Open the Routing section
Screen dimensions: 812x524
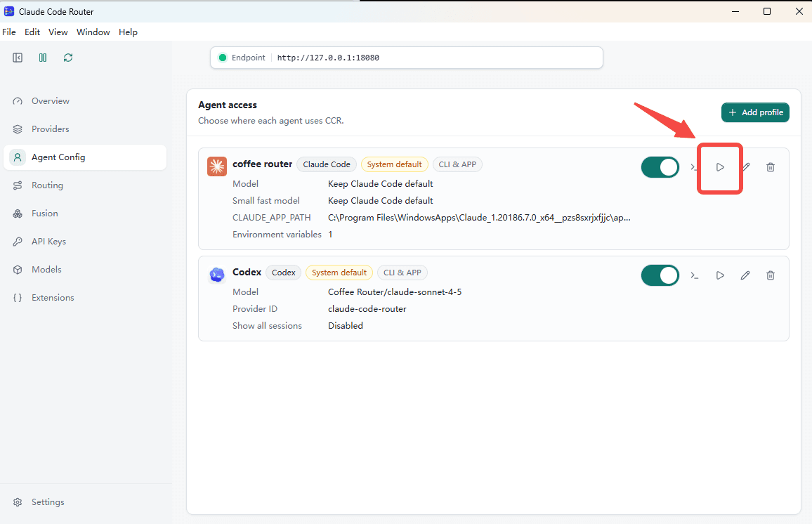[85, 185]
